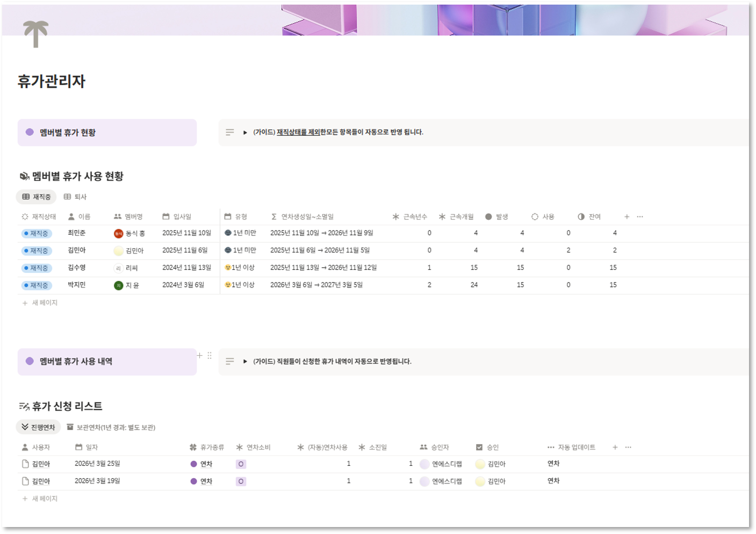Switch to 퇴사 table view tab

click(75, 197)
